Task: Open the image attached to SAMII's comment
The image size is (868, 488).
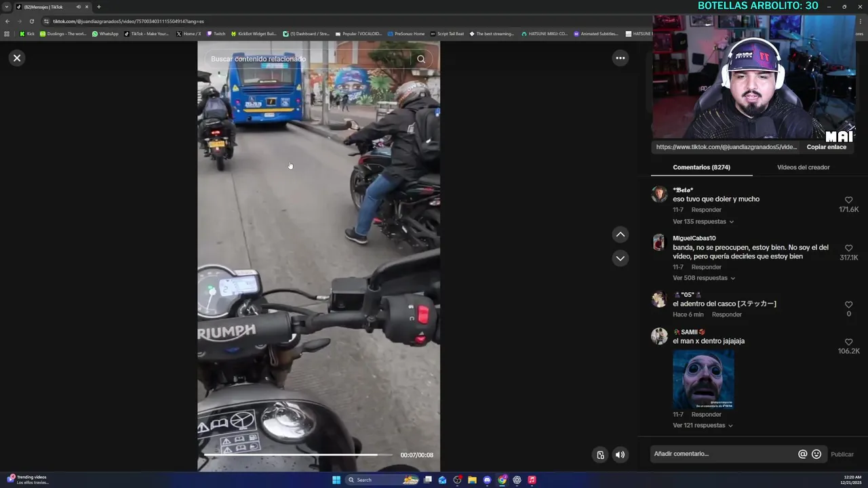Action: [x=703, y=380]
